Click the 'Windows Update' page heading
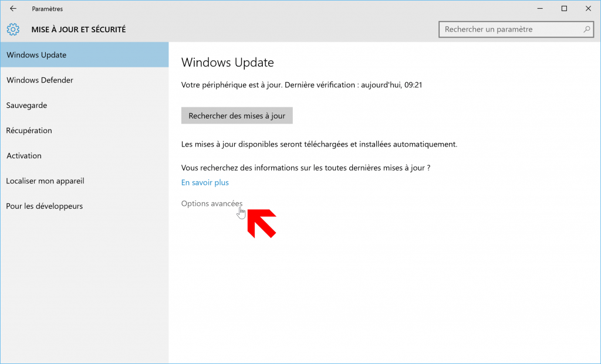The height and width of the screenshot is (364, 601). (x=228, y=62)
